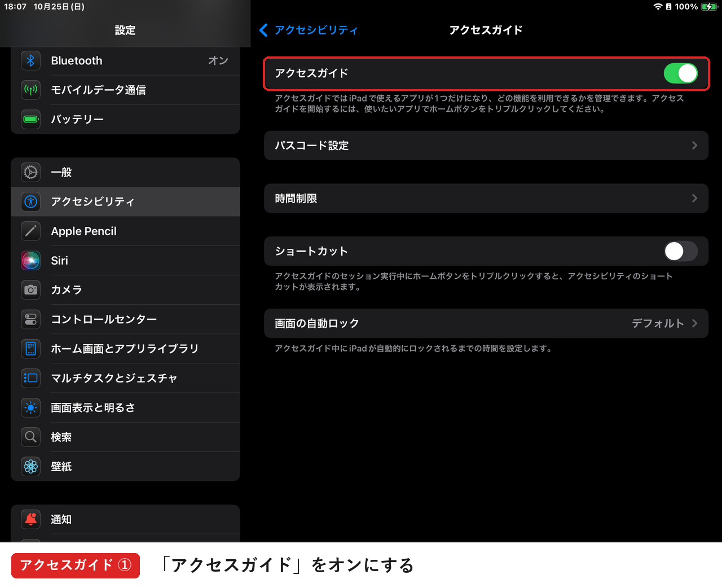Viewport: 722px width, 588px height.
Task: Tap the search magnifier icon
Action: [x=31, y=437]
